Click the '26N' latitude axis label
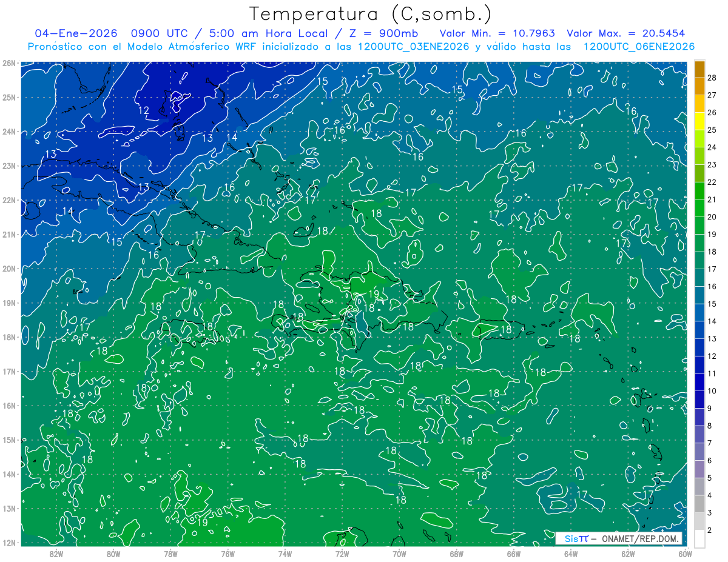 click(x=8, y=63)
